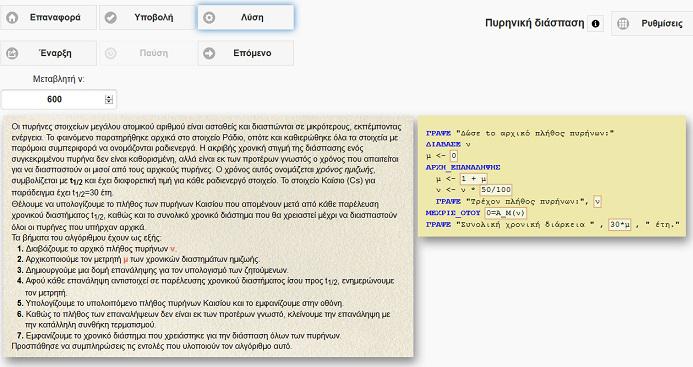Submit answer with Υποβολή button
693x367 pixels.
(x=147, y=18)
